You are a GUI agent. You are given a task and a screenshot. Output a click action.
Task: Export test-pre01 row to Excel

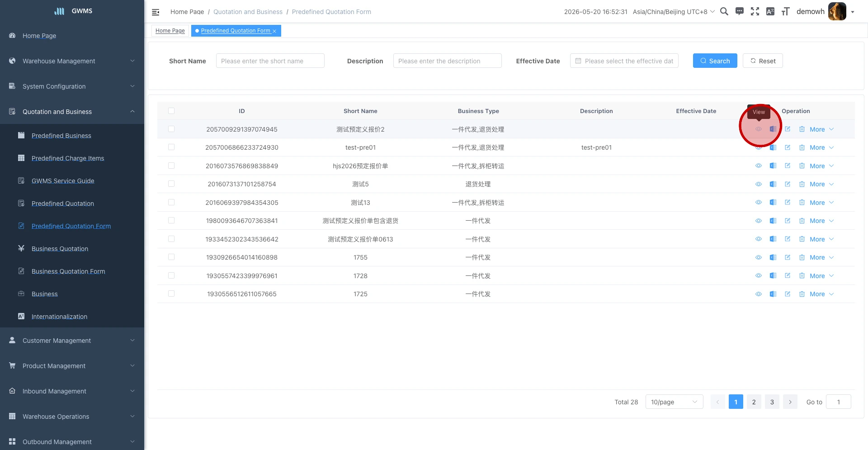773,147
